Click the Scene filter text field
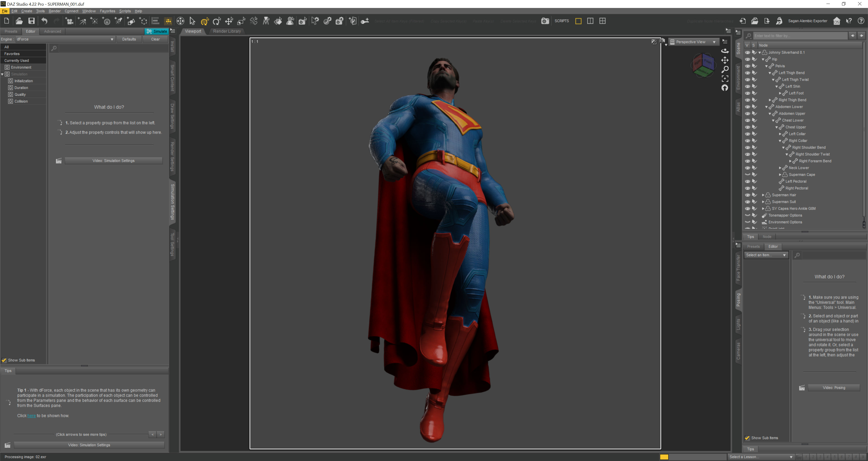This screenshot has width=868, height=461. [x=800, y=36]
